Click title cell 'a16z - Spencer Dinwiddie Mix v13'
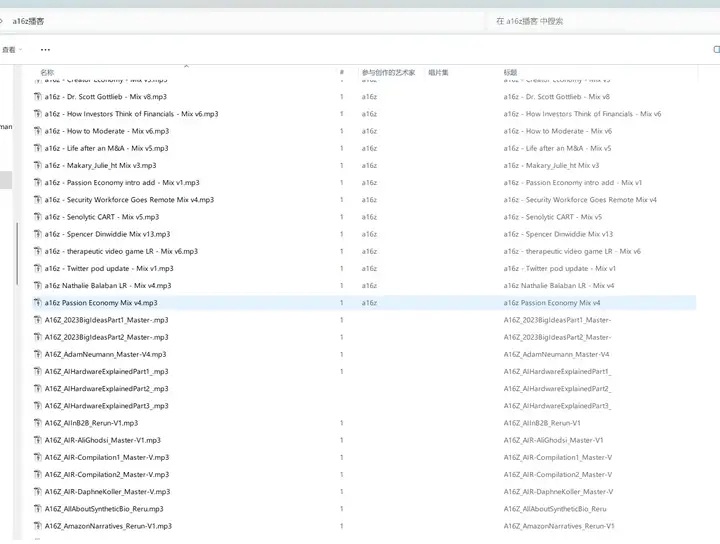The image size is (720, 544). pyautogui.click(x=558, y=234)
